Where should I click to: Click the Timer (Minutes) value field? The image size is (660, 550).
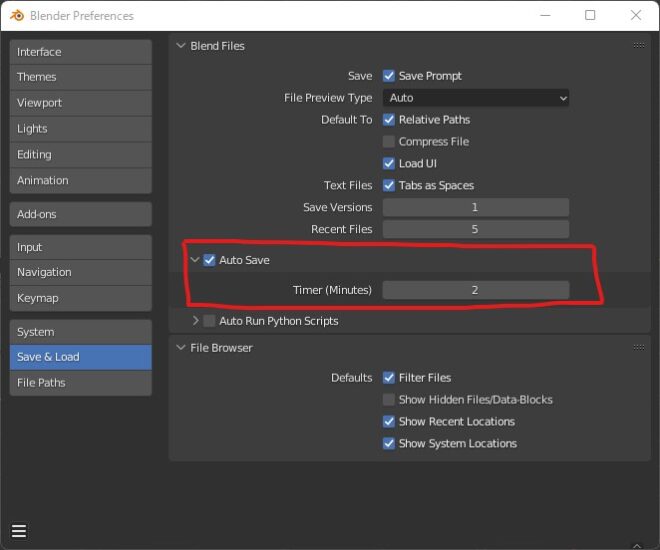[x=476, y=290]
